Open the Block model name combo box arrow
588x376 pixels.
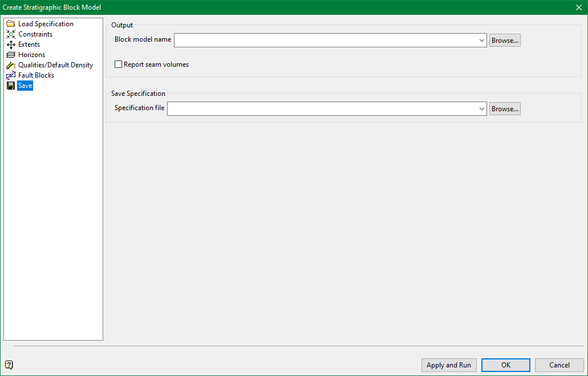click(x=482, y=40)
